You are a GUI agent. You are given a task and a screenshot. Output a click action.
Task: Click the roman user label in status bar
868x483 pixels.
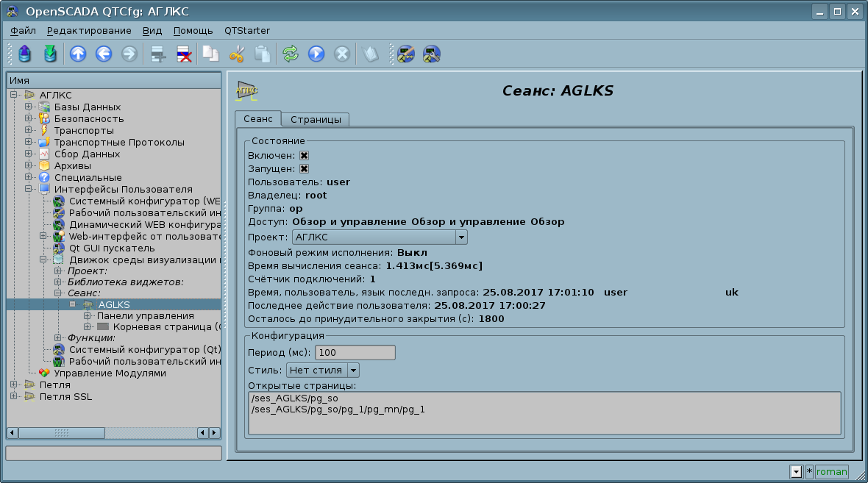[x=832, y=472]
